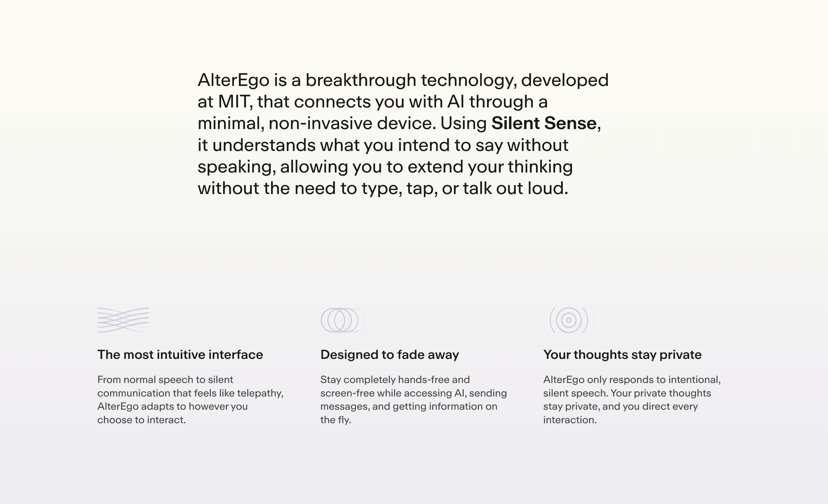The width and height of the screenshot is (828, 504).
Task: Click 'the fly.' text under second feature
Action: [x=336, y=420]
